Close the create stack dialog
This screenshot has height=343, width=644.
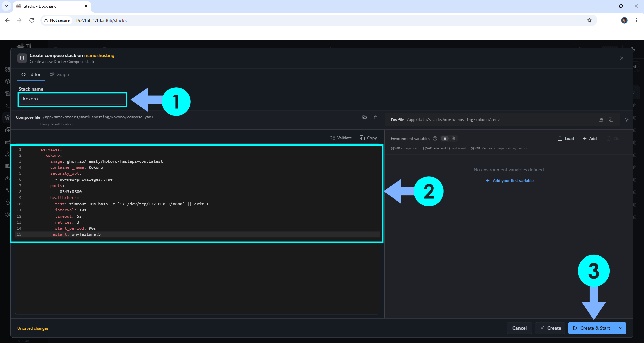pyautogui.click(x=622, y=58)
